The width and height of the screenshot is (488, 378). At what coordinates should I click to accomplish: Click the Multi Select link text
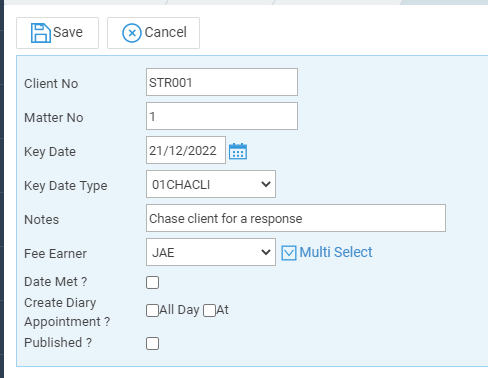point(336,252)
